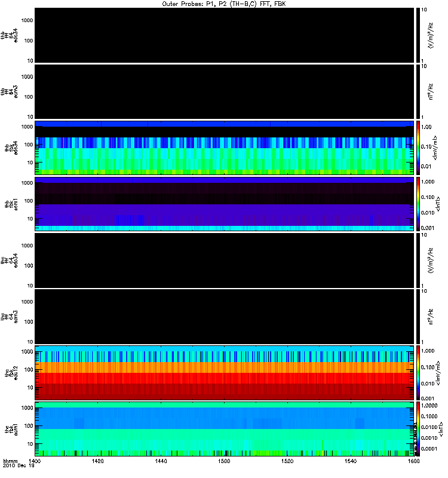Click the thb fbk scm1 color bar

418,204
